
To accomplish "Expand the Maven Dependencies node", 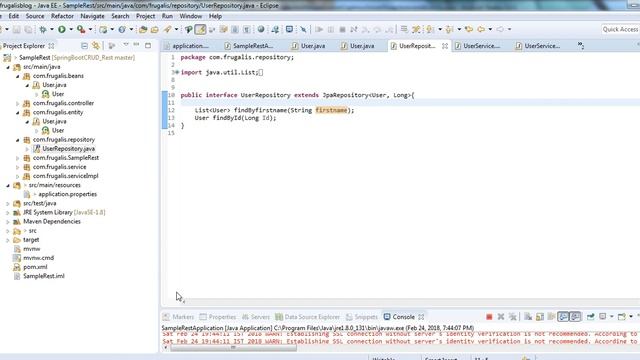I will [8, 222].
